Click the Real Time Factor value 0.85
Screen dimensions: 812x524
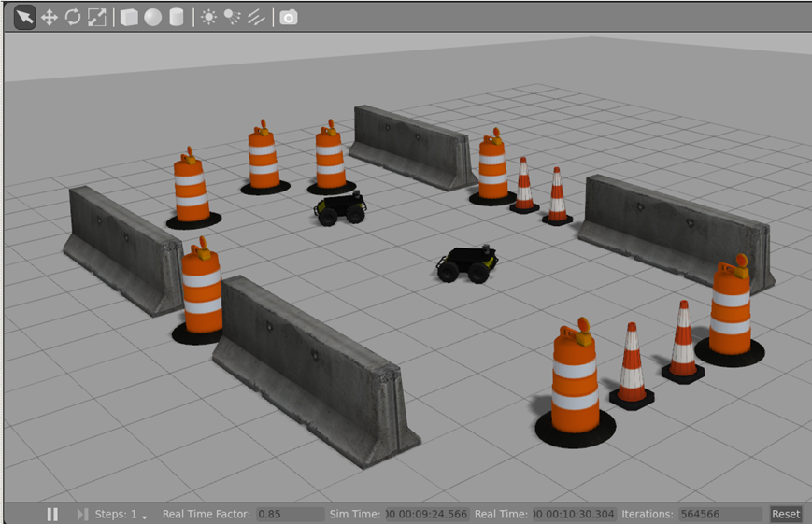[x=291, y=514]
